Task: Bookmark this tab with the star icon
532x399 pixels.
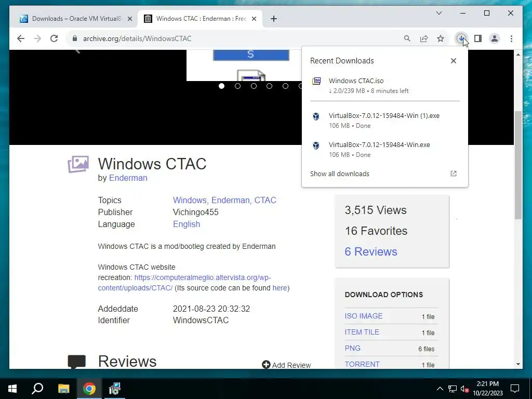Action: tap(441, 38)
